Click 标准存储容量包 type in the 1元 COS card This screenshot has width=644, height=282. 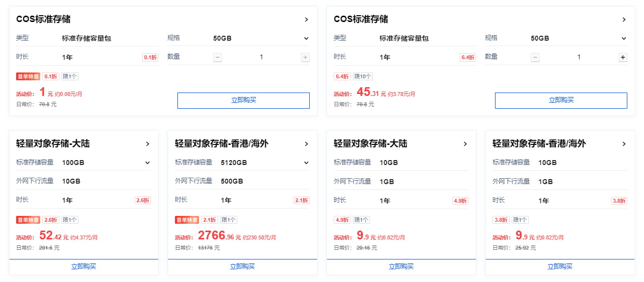pyautogui.click(x=87, y=38)
